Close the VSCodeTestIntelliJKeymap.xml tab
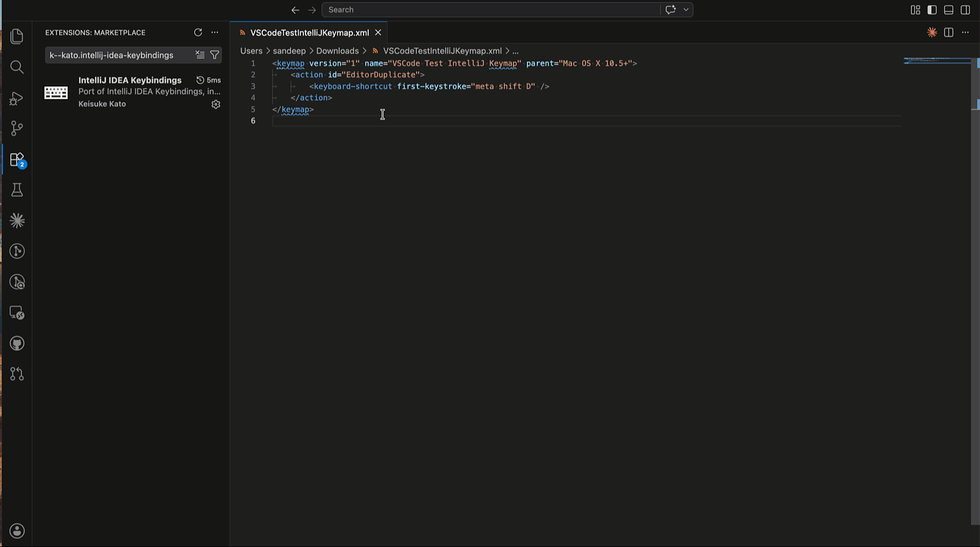Screen dimensions: 980x547 tap(378, 33)
